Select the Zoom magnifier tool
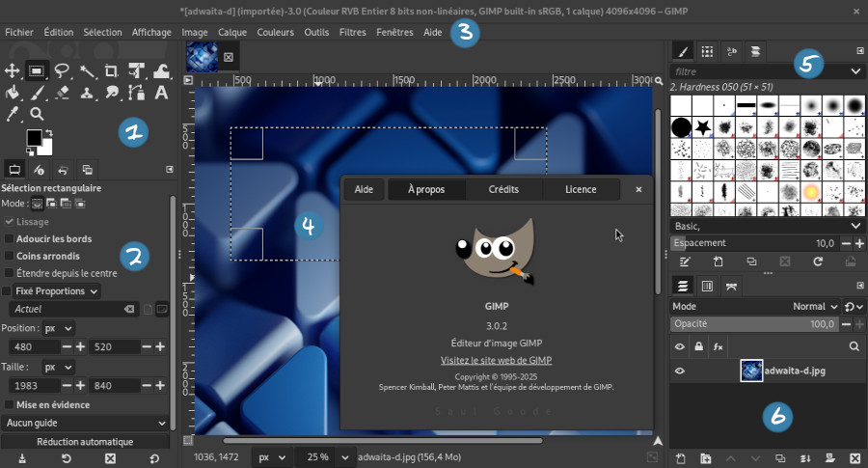 37,114
